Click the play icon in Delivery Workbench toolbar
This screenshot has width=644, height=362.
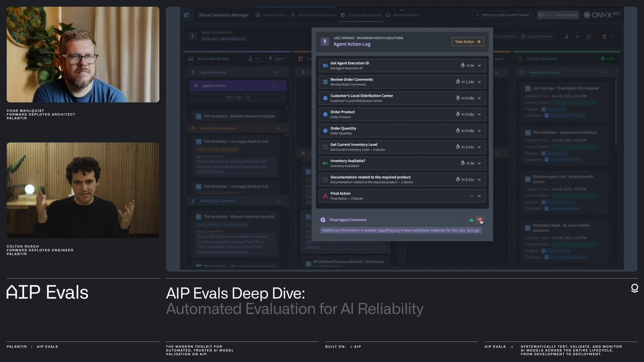577,36
